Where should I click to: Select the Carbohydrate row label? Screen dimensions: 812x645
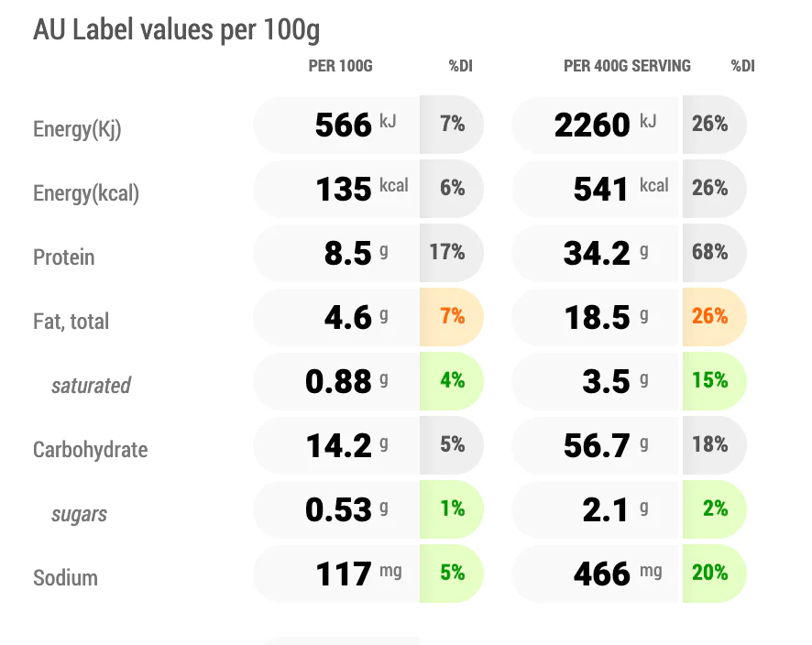90,450
